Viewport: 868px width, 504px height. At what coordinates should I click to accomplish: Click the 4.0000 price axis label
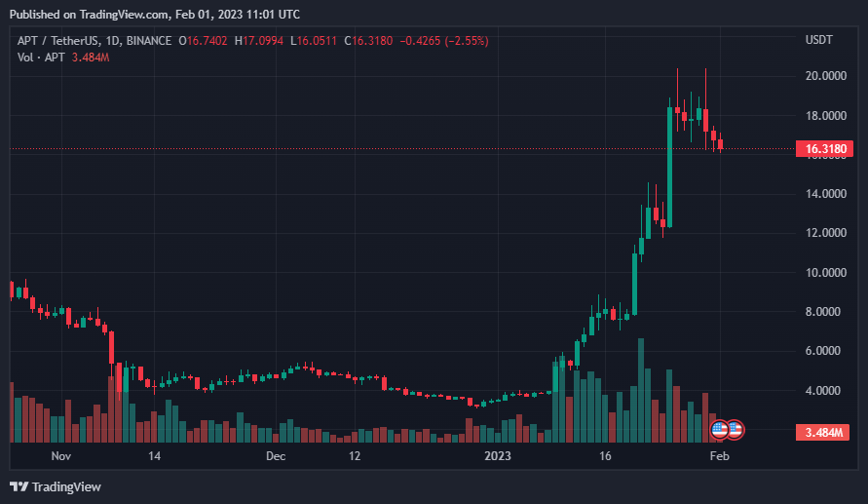coord(823,391)
